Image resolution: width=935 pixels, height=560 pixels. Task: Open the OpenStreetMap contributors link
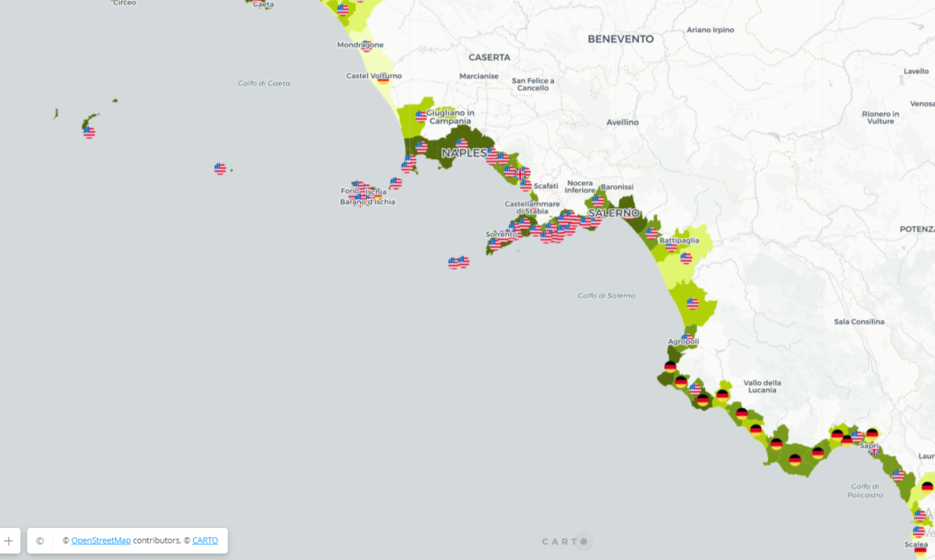coord(100,540)
